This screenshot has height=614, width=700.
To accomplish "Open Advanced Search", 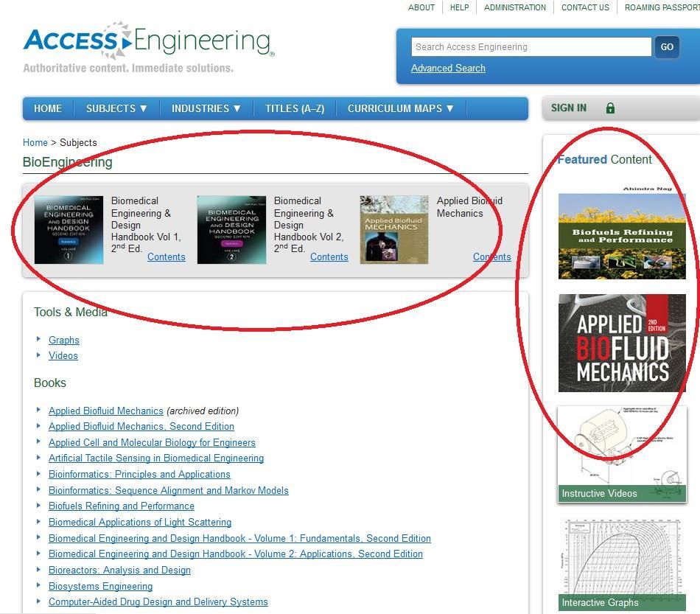I will click(448, 69).
